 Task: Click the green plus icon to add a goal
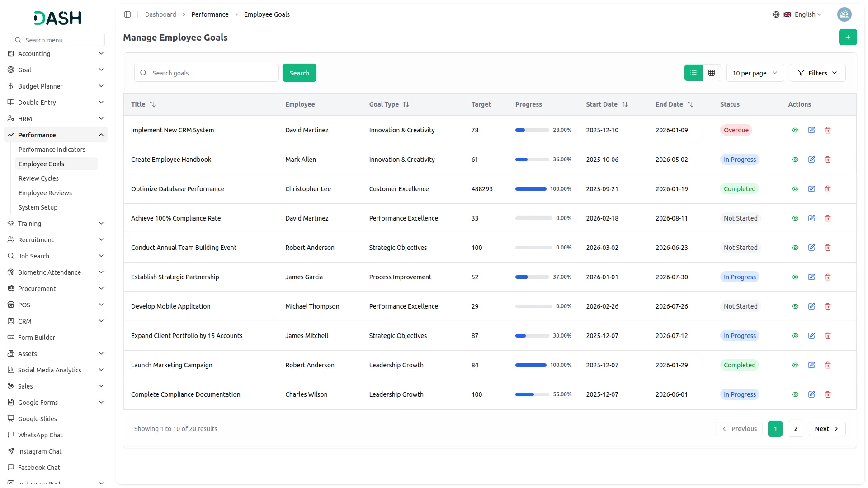pos(848,37)
